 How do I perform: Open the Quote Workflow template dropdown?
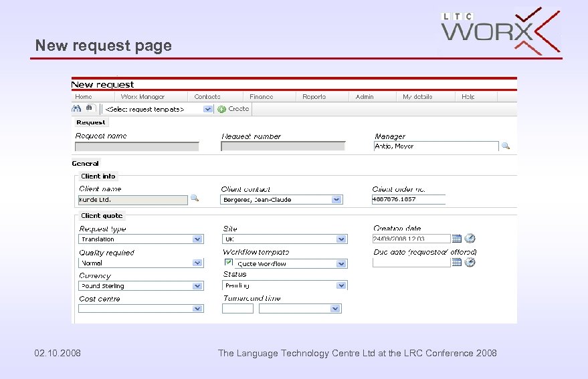(341, 264)
